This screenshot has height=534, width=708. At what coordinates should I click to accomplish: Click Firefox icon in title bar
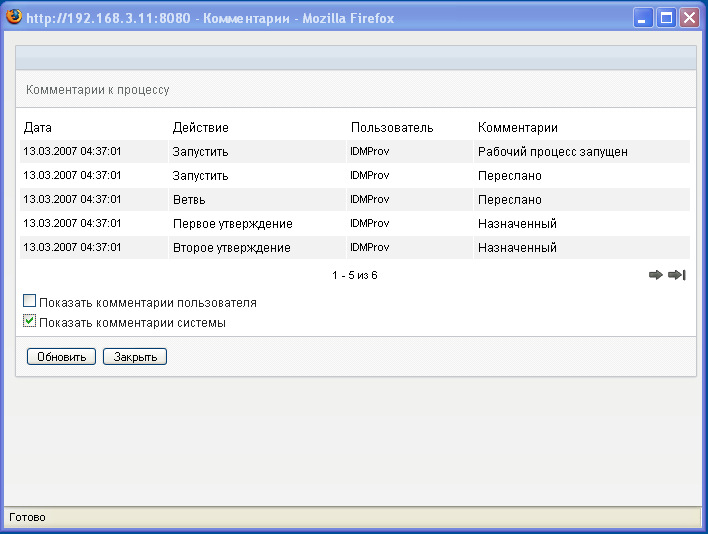pos(14,17)
